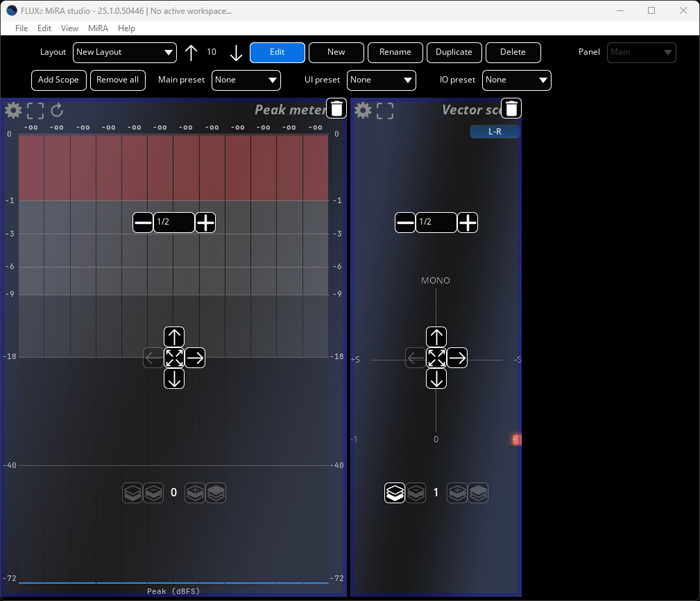
Task: Click the orange marker on Vector scope edge
Action: [x=516, y=440]
